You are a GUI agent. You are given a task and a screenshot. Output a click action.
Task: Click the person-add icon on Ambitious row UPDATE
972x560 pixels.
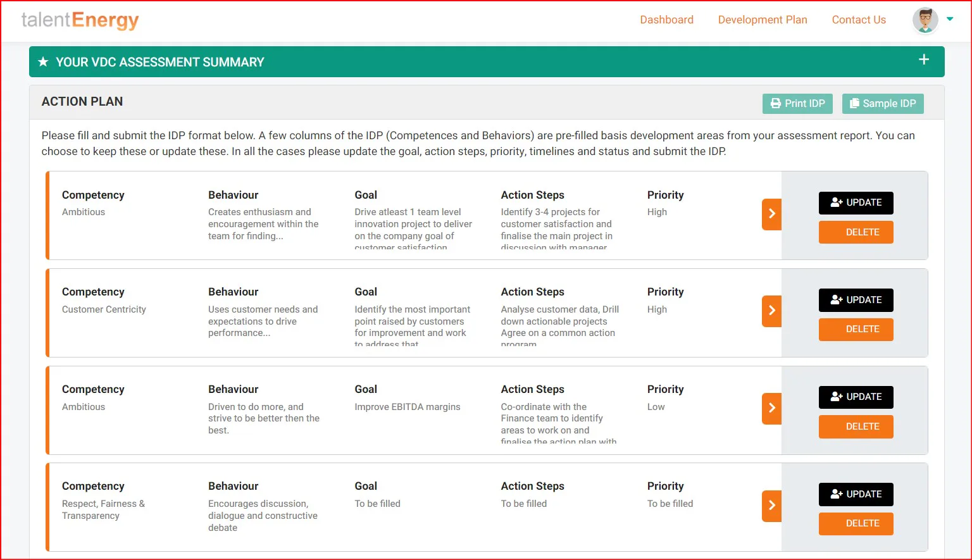click(x=837, y=202)
